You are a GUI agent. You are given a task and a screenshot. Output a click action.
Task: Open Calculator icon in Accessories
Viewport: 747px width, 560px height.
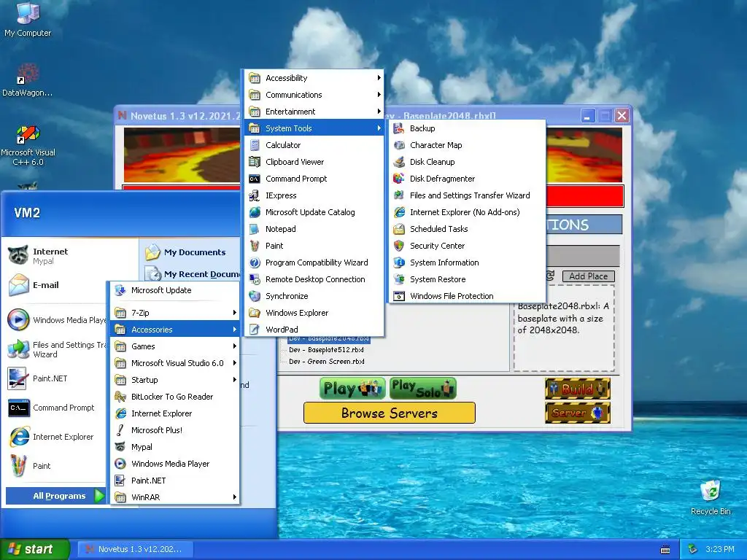tap(255, 145)
